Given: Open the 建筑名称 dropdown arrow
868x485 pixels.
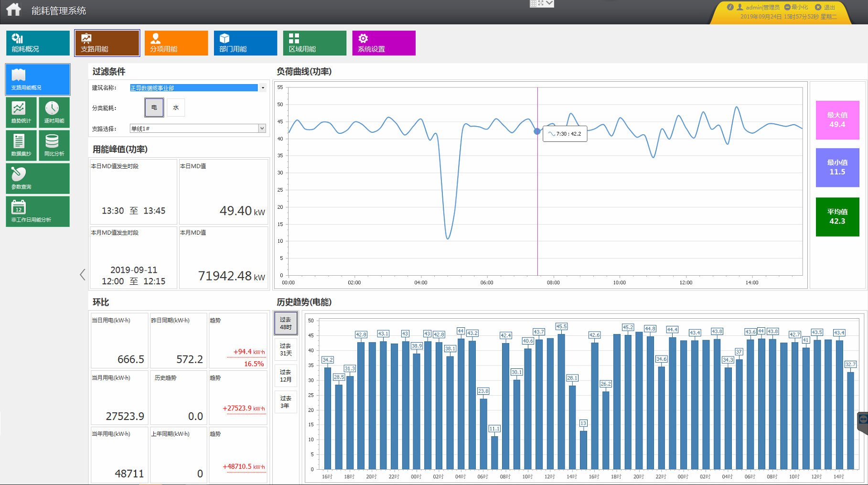Looking at the screenshot, I should (263, 88).
